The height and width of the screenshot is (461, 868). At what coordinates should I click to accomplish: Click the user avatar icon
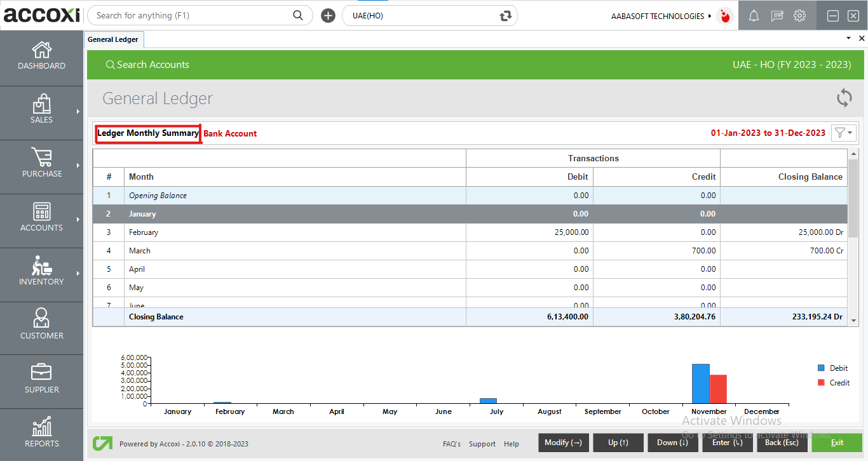pos(724,16)
